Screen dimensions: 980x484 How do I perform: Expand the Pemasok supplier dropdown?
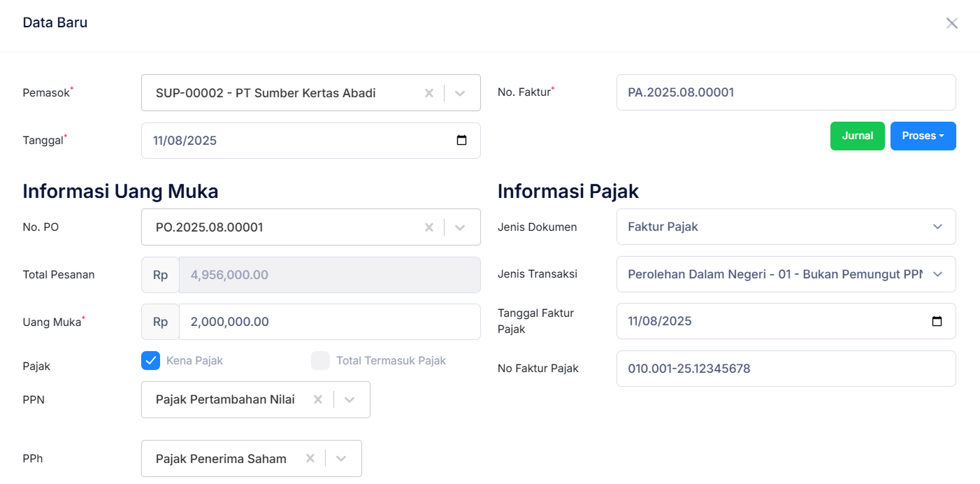click(460, 92)
